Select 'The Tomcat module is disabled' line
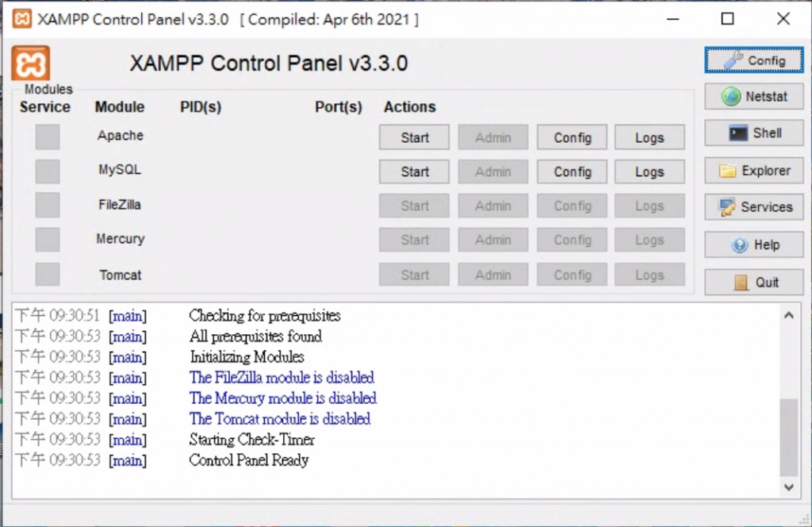Viewport: 812px width, 527px height. (x=280, y=419)
